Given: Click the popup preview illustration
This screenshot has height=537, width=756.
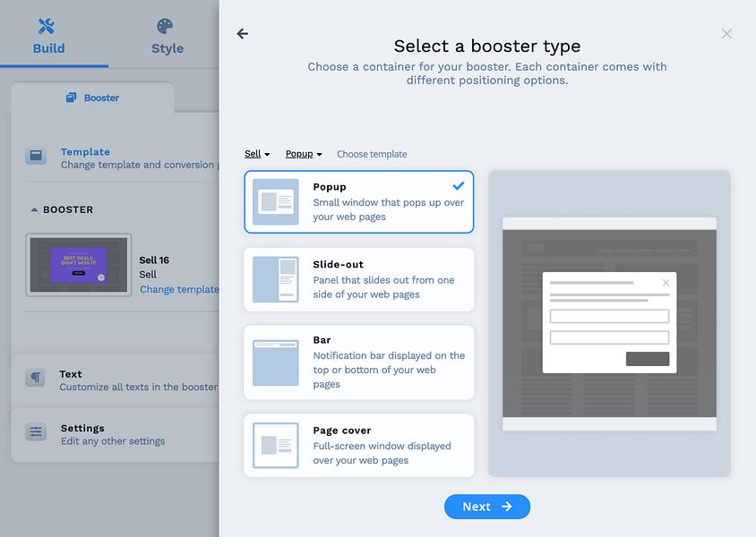Looking at the screenshot, I should (609, 324).
